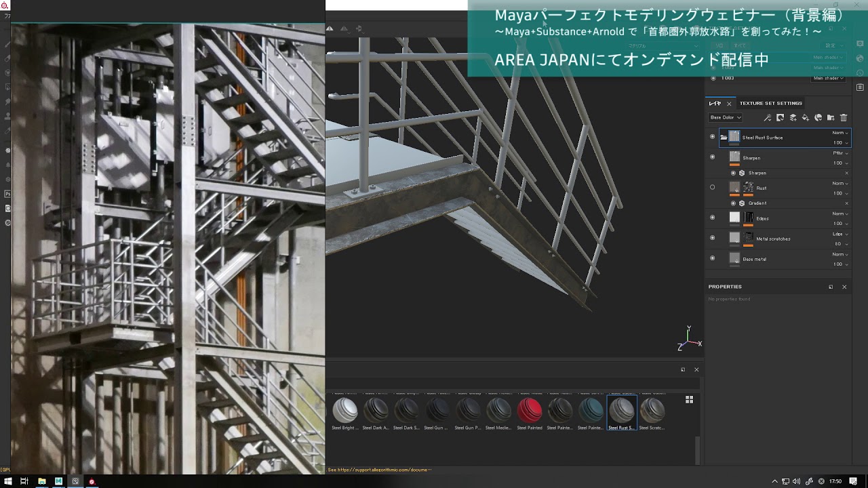This screenshot has height=488, width=868.
Task: Open the taskbar clock showing 17:50
Action: pyautogui.click(x=835, y=481)
